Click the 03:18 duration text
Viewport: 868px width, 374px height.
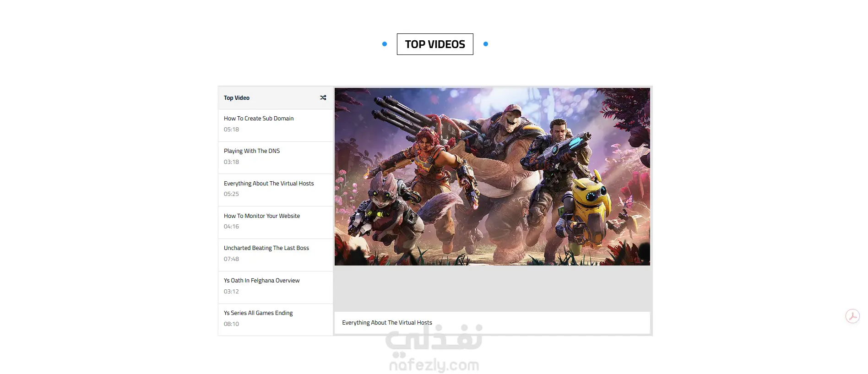pyautogui.click(x=231, y=162)
